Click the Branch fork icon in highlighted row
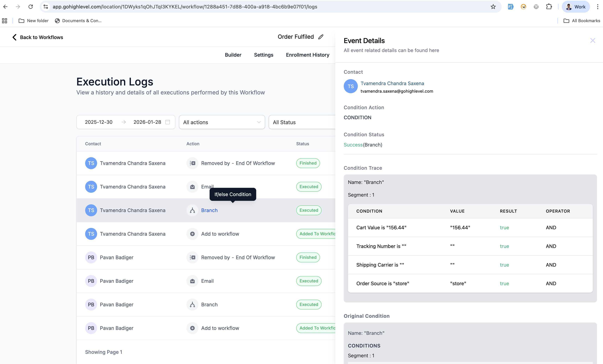Screen dimensions: 603x364 (x=192, y=210)
